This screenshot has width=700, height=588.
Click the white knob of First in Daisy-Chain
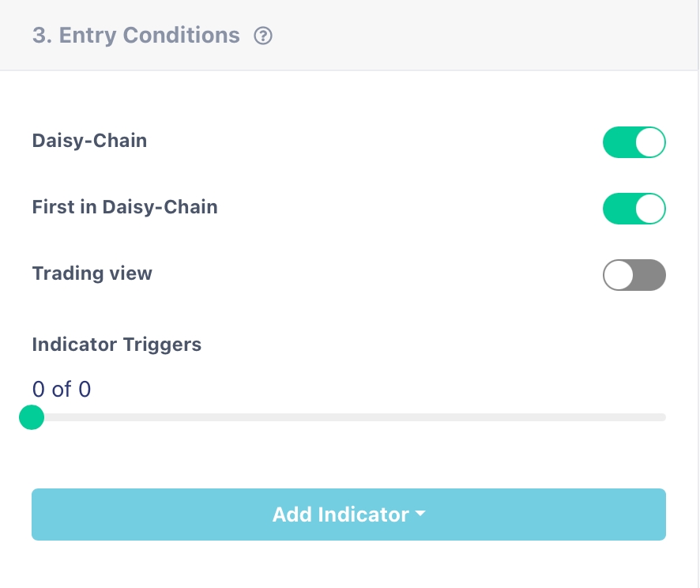[650, 209]
